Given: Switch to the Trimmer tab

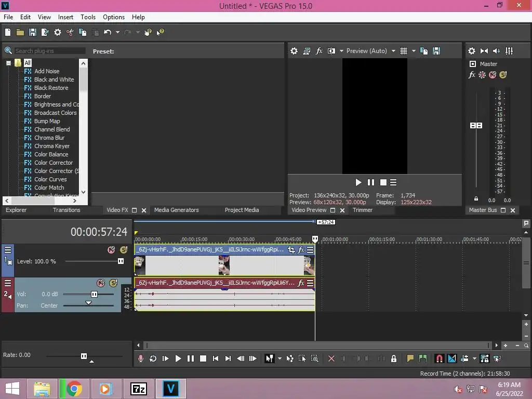Looking at the screenshot, I should click(362, 210).
